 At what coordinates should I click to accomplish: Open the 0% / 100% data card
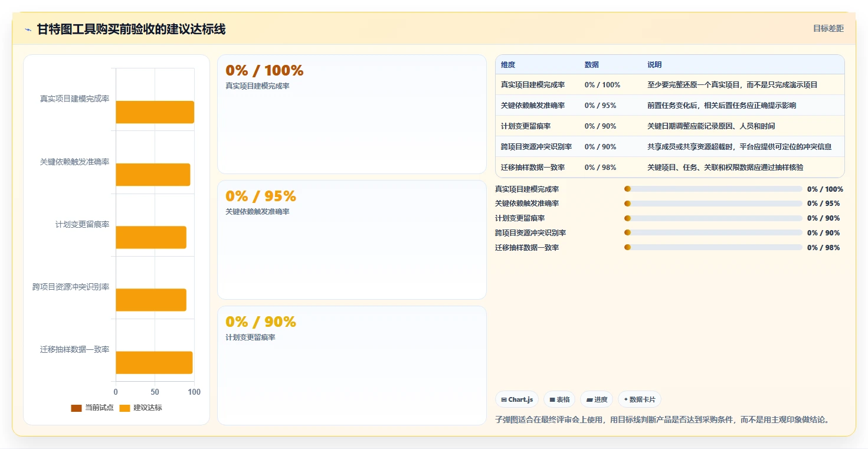point(352,114)
